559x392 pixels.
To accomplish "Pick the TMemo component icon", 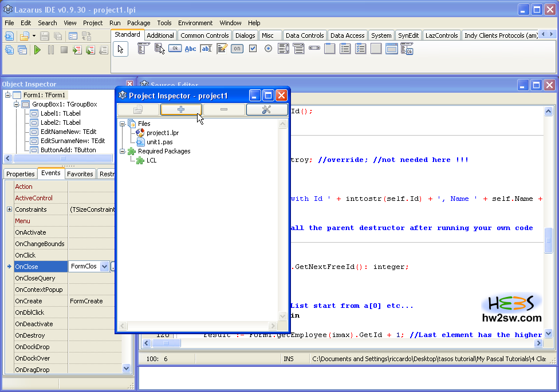I will [222, 49].
